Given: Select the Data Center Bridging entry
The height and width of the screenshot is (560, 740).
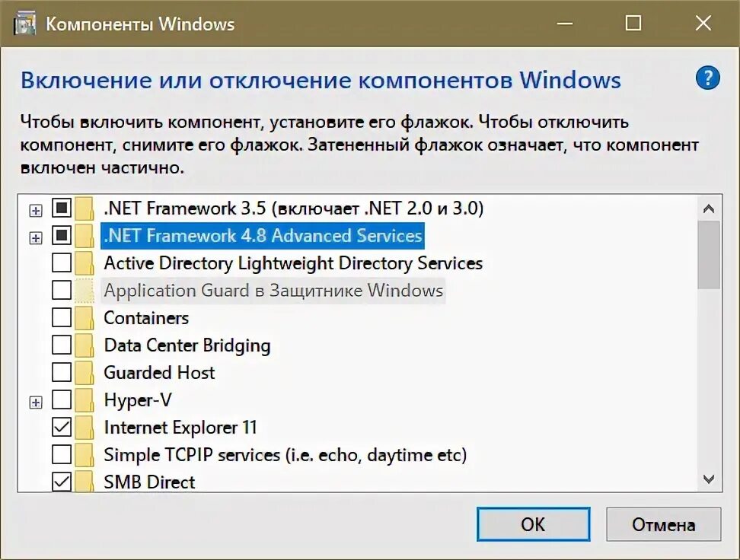Looking at the screenshot, I should coord(187,345).
